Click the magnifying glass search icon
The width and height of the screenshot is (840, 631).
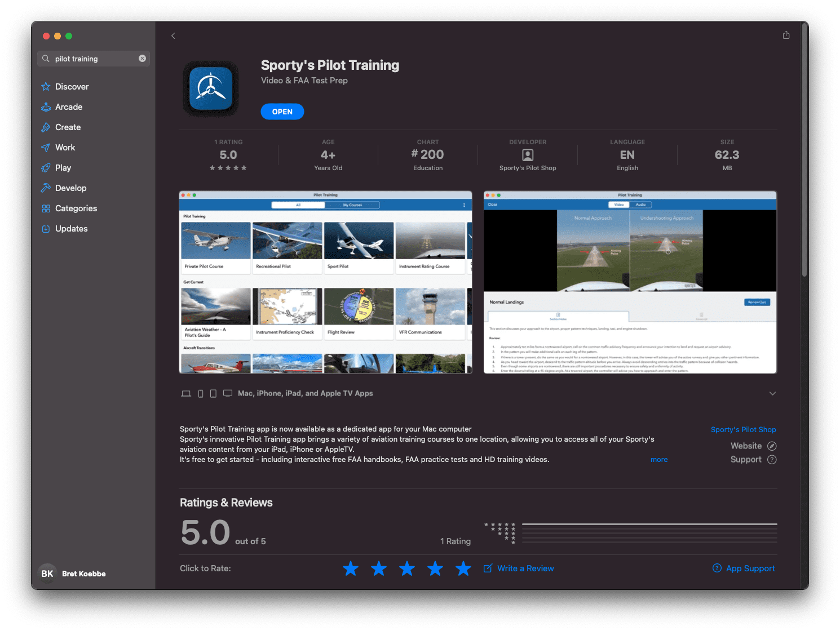point(46,59)
